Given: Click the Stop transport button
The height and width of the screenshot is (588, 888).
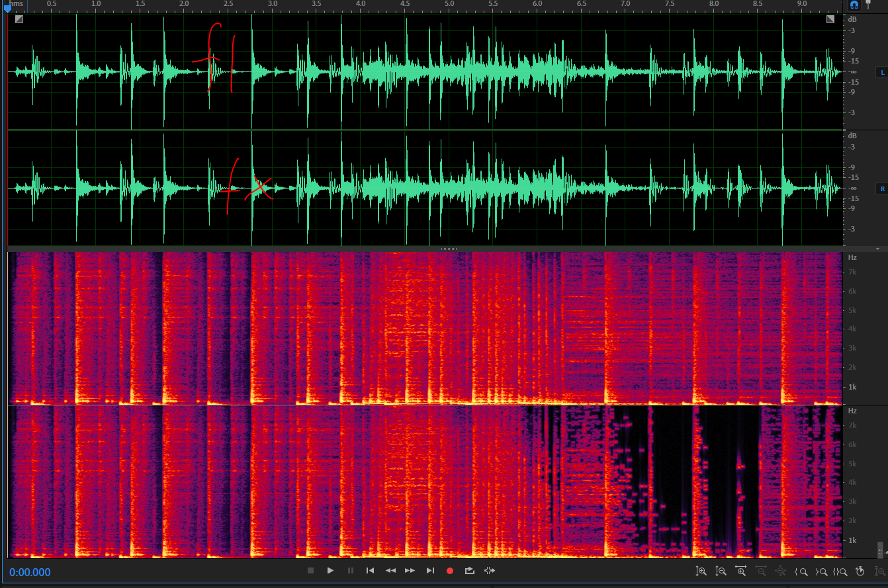Looking at the screenshot, I should (x=310, y=571).
